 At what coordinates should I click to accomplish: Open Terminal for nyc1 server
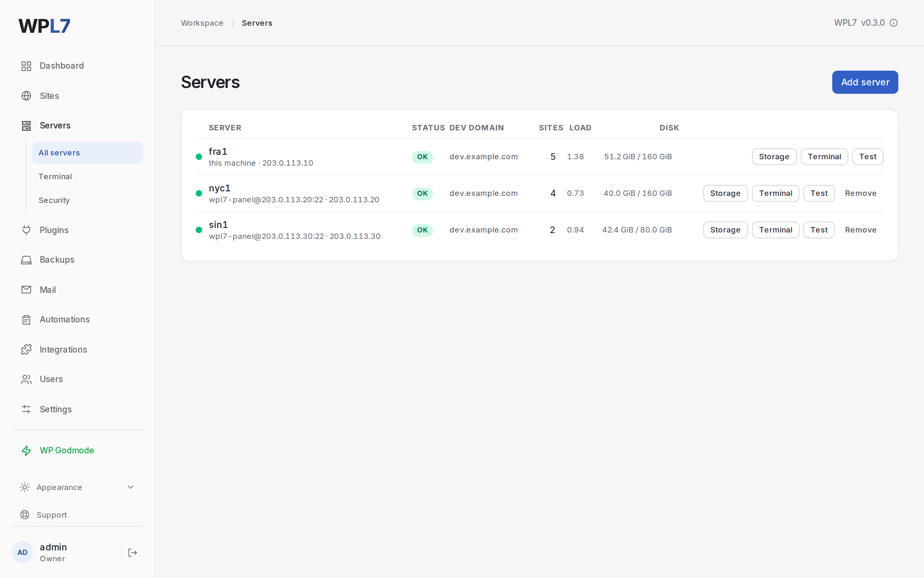[775, 193]
